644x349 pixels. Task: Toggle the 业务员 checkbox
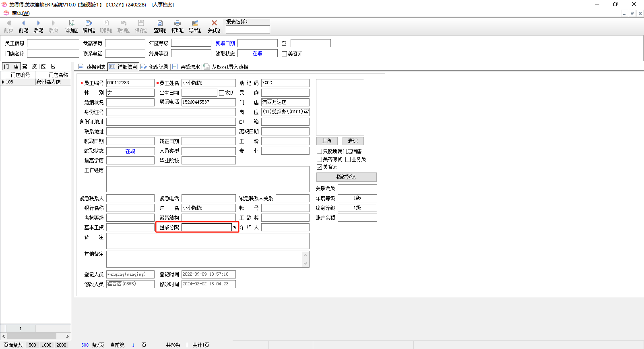(x=348, y=160)
